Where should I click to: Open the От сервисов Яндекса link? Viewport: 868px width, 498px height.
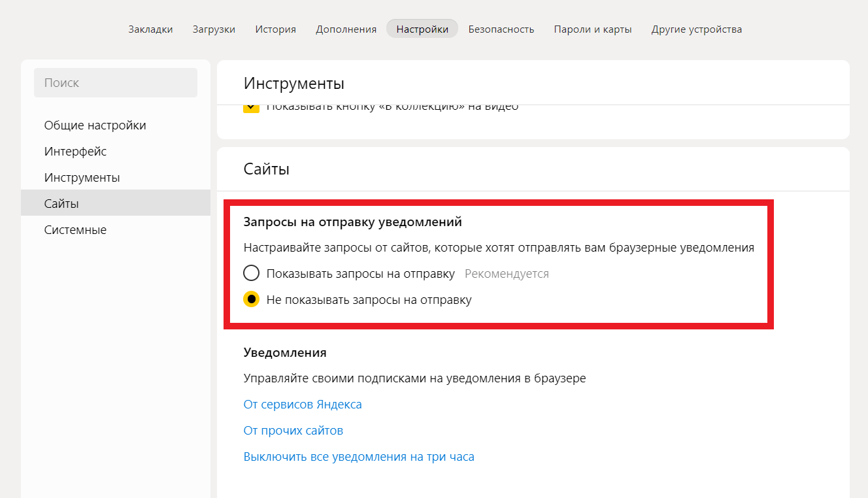pyautogui.click(x=303, y=405)
